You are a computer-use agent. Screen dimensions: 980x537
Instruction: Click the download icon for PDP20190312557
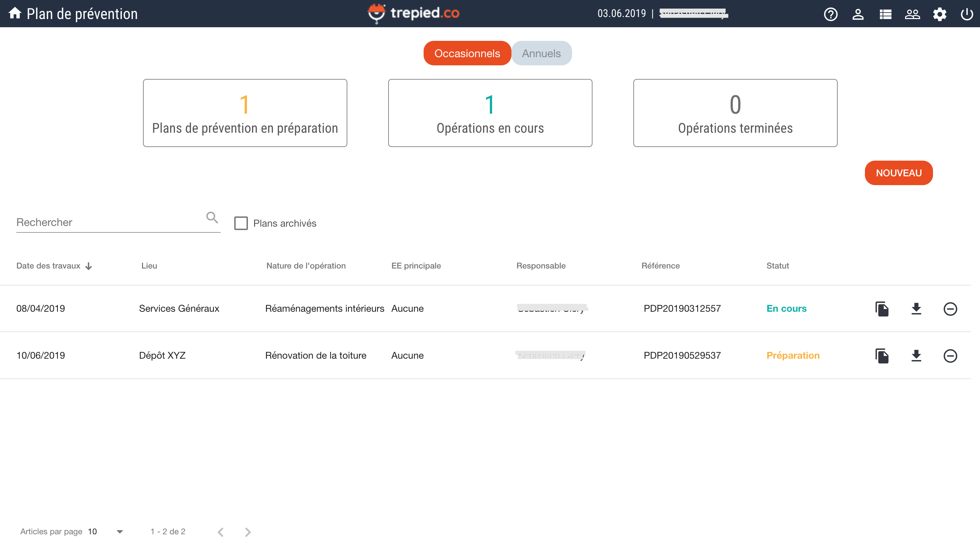pyautogui.click(x=915, y=308)
